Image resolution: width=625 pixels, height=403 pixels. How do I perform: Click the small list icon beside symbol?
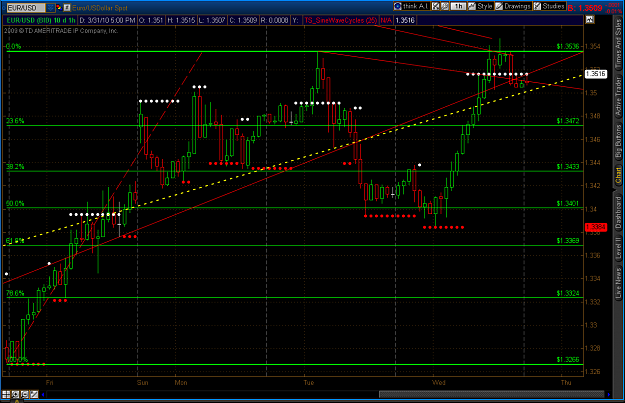[67, 8]
